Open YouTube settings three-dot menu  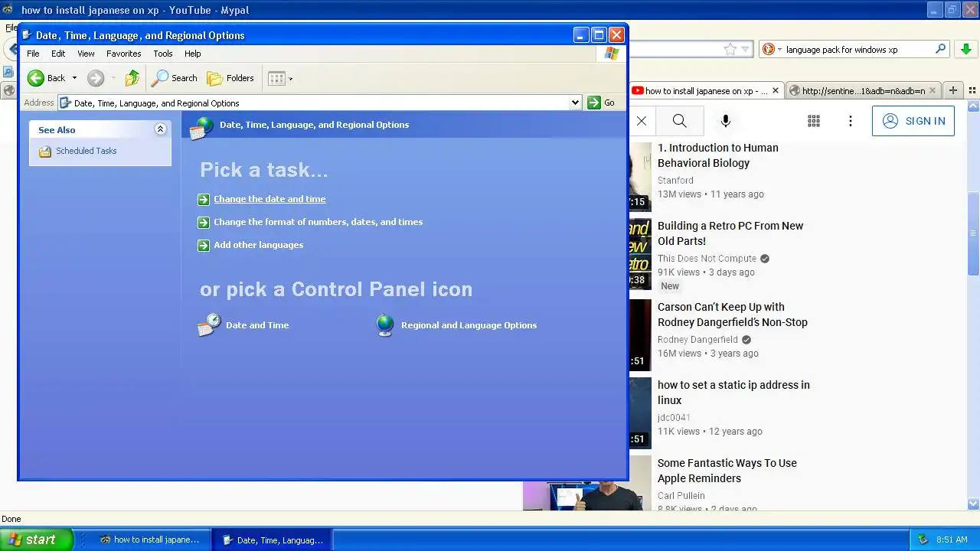pos(851,121)
